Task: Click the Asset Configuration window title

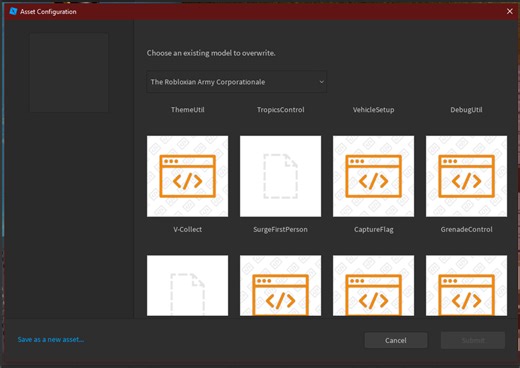Action: tap(48, 12)
